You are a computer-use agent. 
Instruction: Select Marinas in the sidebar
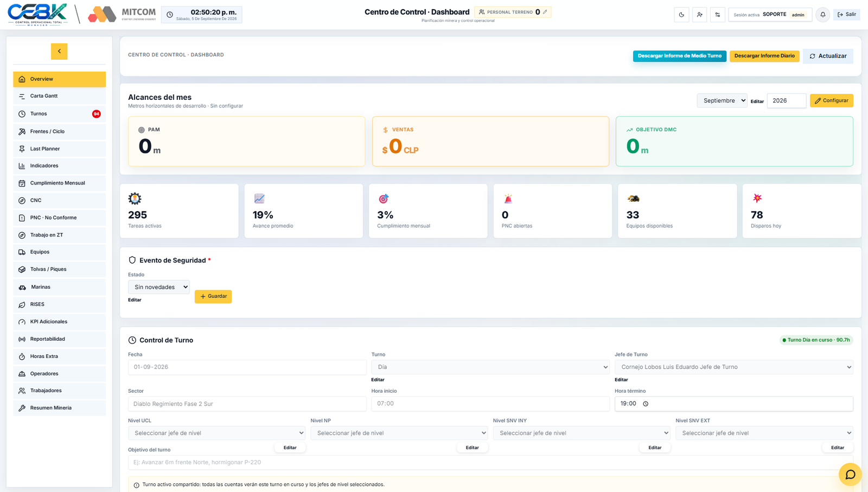point(59,287)
